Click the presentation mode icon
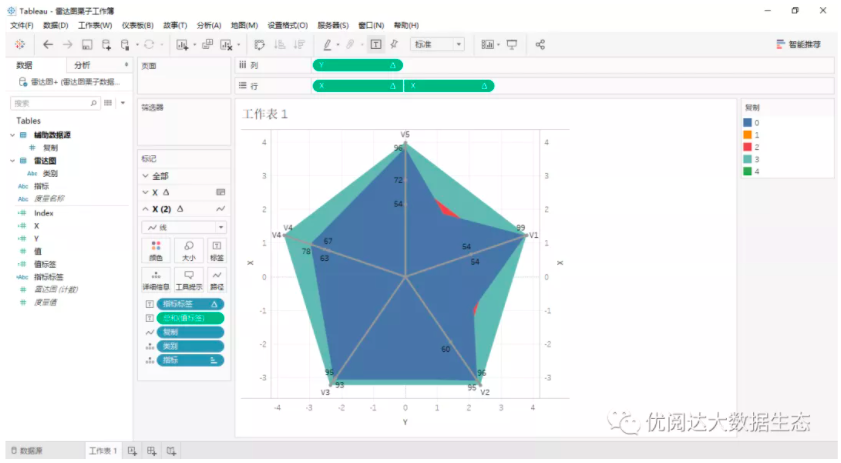The height and width of the screenshot is (463, 841). coord(512,45)
